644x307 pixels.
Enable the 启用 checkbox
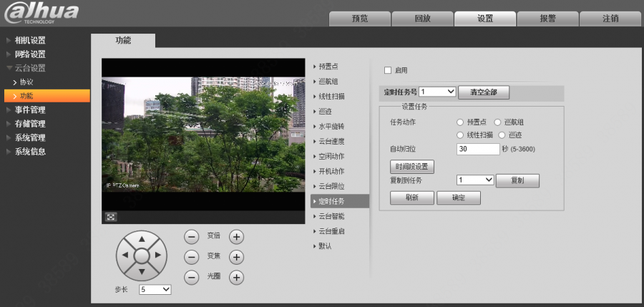388,70
